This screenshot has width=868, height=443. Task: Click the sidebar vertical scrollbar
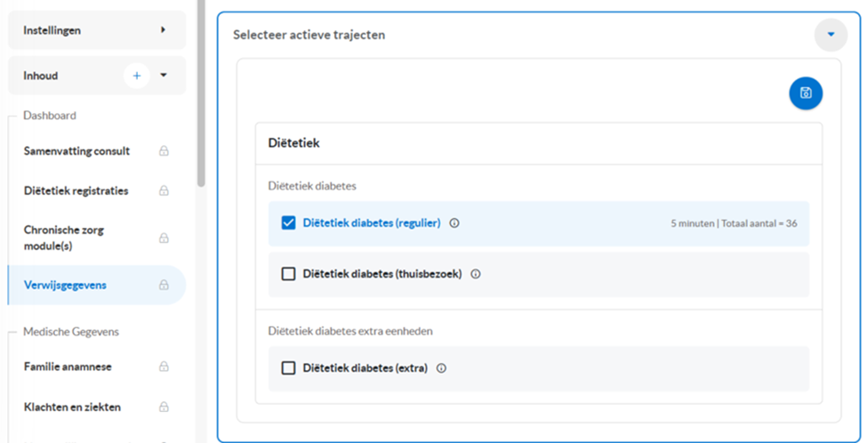pos(201,93)
